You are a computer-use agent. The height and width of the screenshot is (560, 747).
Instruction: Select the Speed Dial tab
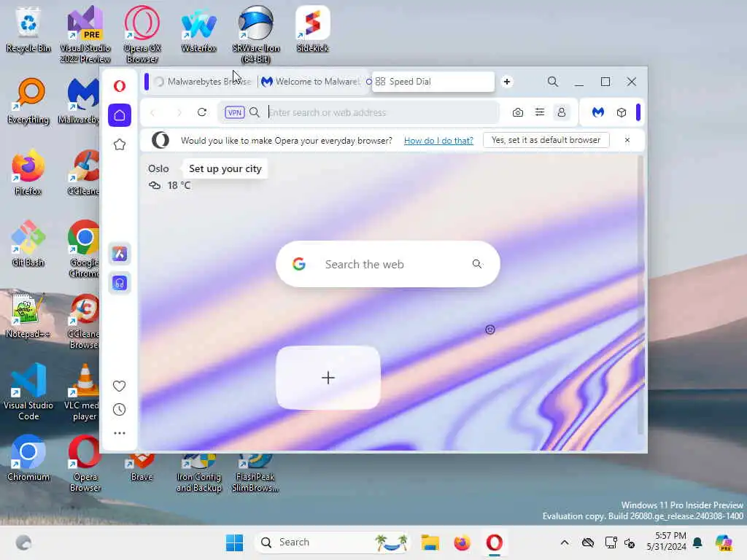(x=433, y=82)
